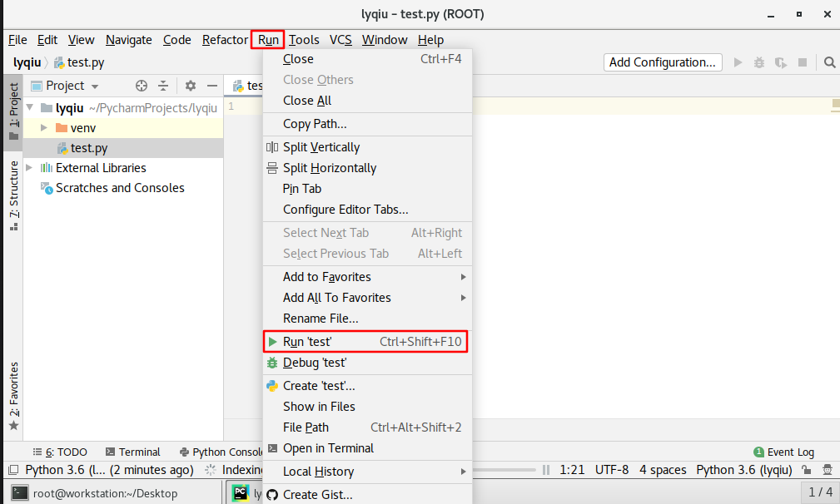Open the Tools menu
The width and height of the screenshot is (840, 504).
pos(304,40)
